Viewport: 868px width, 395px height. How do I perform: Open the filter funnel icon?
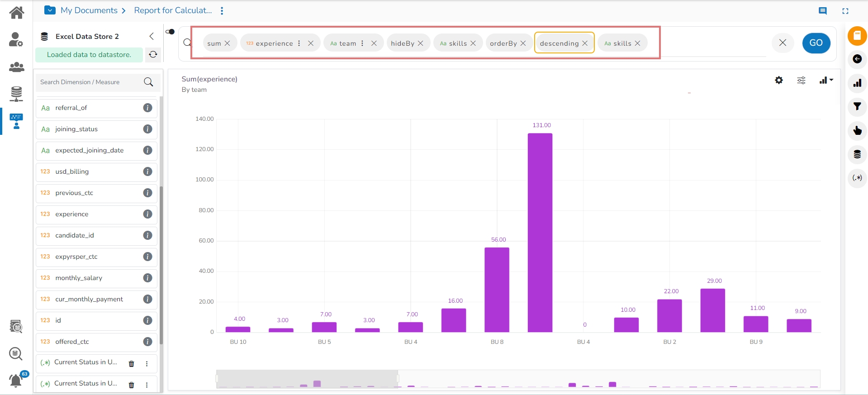857,107
